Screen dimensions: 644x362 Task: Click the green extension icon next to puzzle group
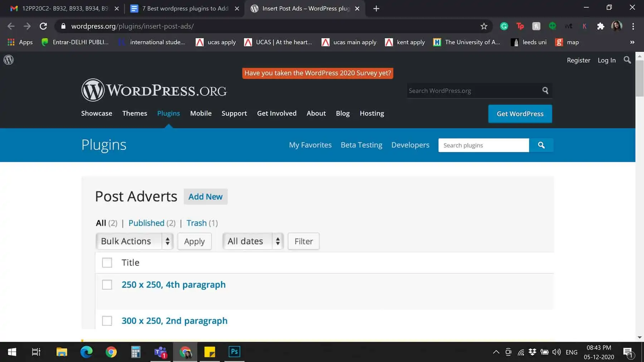[552, 26]
